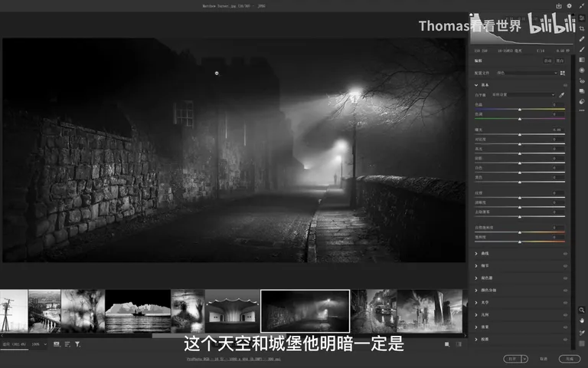Expand the Curve (曲线) panel
Screen dimensions: 588x368
(x=476, y=254)
